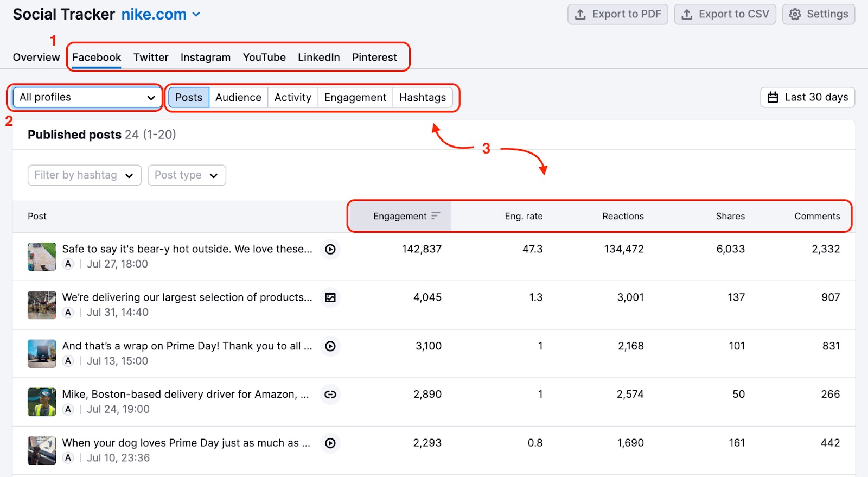Click the 'A' profile badge under the Jul 27 post

click(x=68, y=264)
